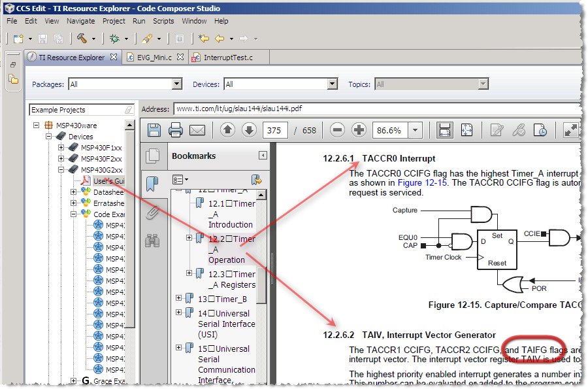Select the MSP430F2xx device node

[102, 159]
